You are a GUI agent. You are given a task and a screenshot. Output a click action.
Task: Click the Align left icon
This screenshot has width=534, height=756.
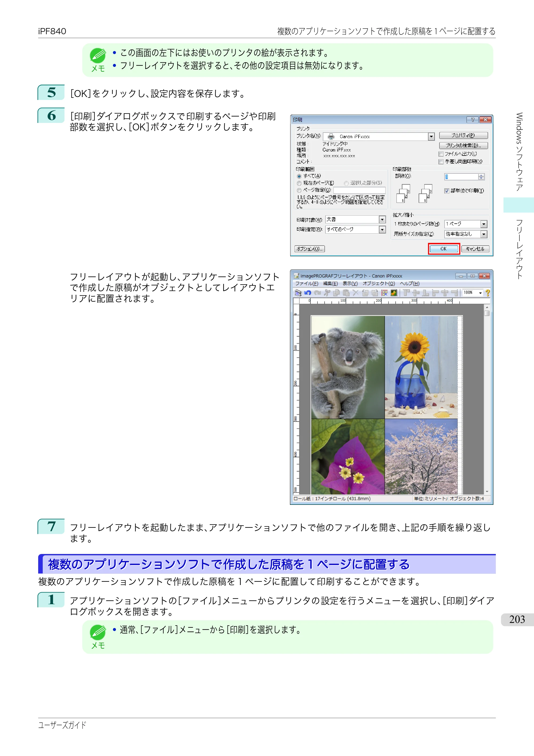click(435, 293)
